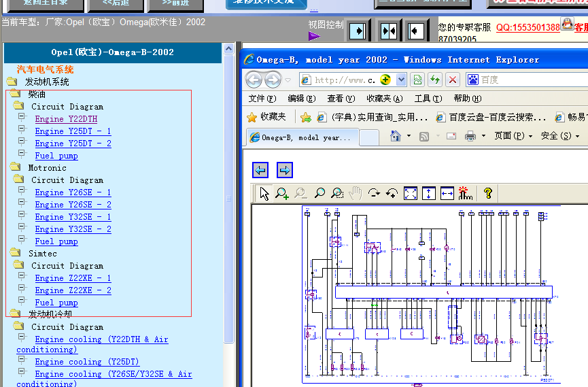Image resolution: width=588 pixels, height=387 pixels.
Task: Select the pan hand tool
Action: 356,193
